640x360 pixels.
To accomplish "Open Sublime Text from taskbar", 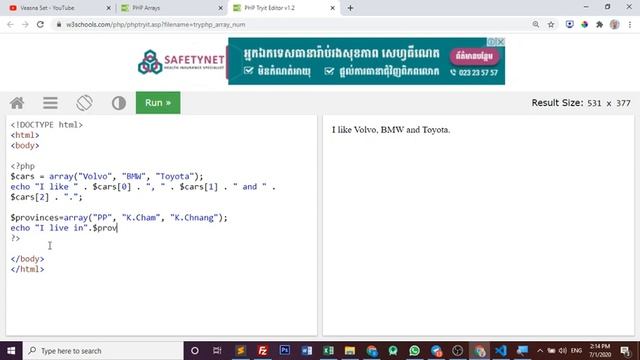I will pyautogui.click(x=240, y=351).
